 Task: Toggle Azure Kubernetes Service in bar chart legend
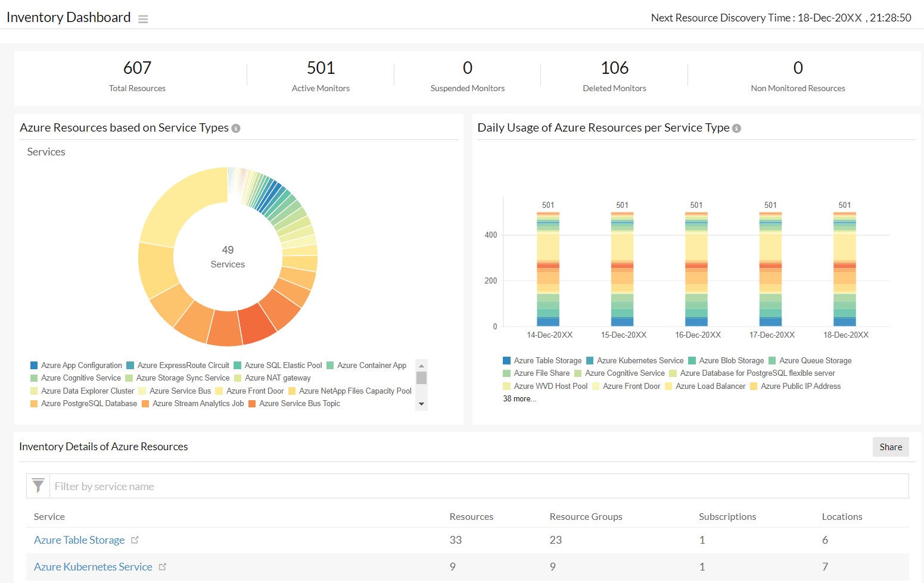pyautogui.click(x=635, y=361)
